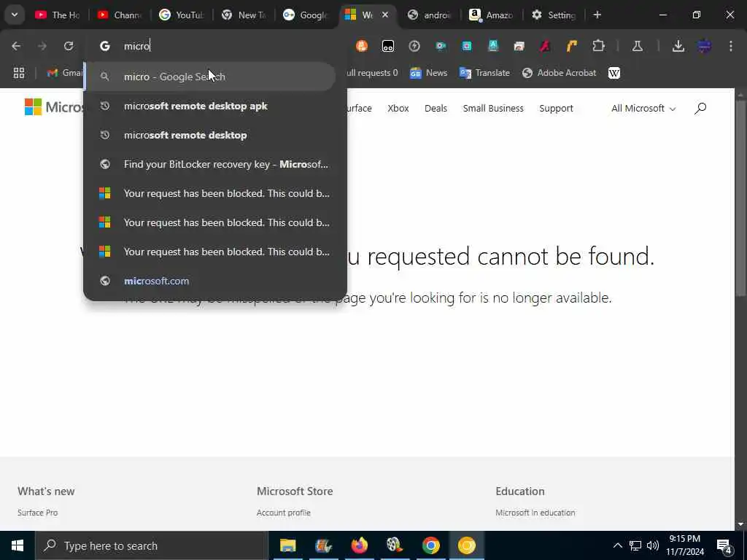
Task: Open the Translate bookmark
Action: click(484, 73)
